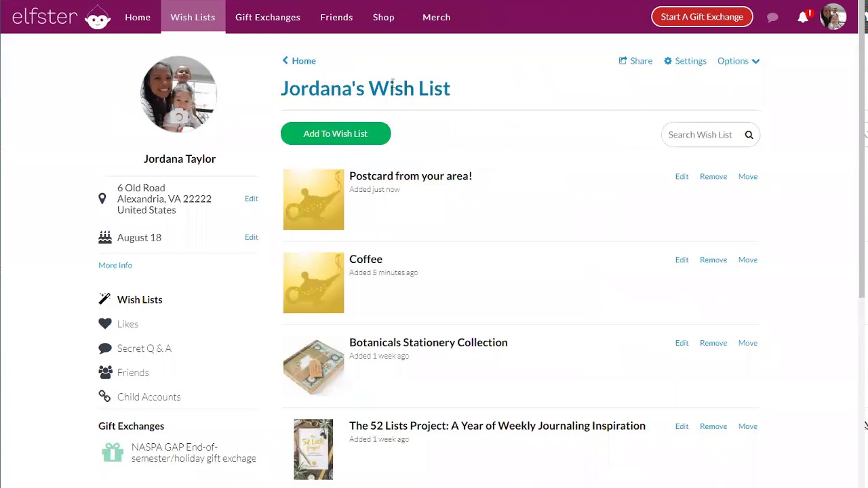Viewport: 868px width, 488px height.
Task: Expand More Info in profile
Action: 115,265
